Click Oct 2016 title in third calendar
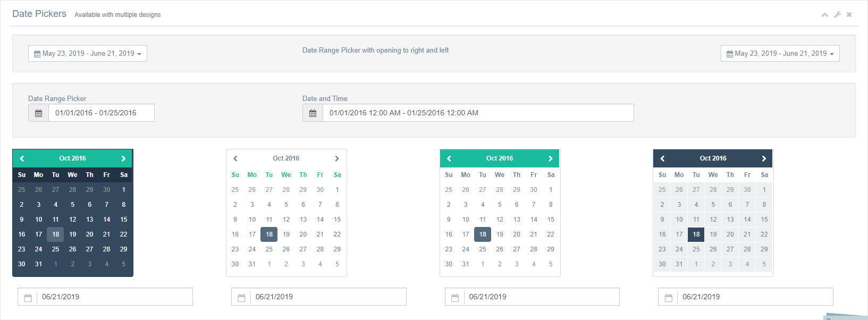The width and height of the screenshot is (868, 320). pyautogui.click(x=500, y=158)
